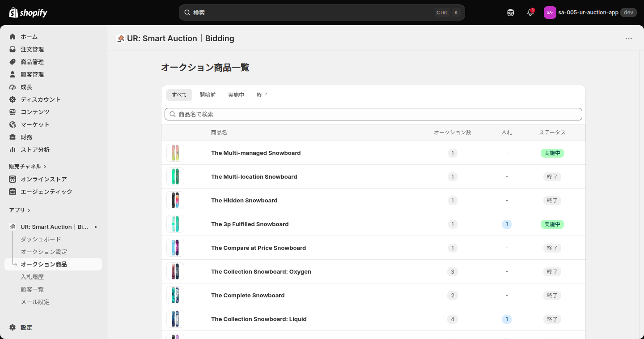Image resolution: width=644 pixels, height=339 pixels.
Task: Open The Compare at Price Snowboard row
Action: [373, 248]
